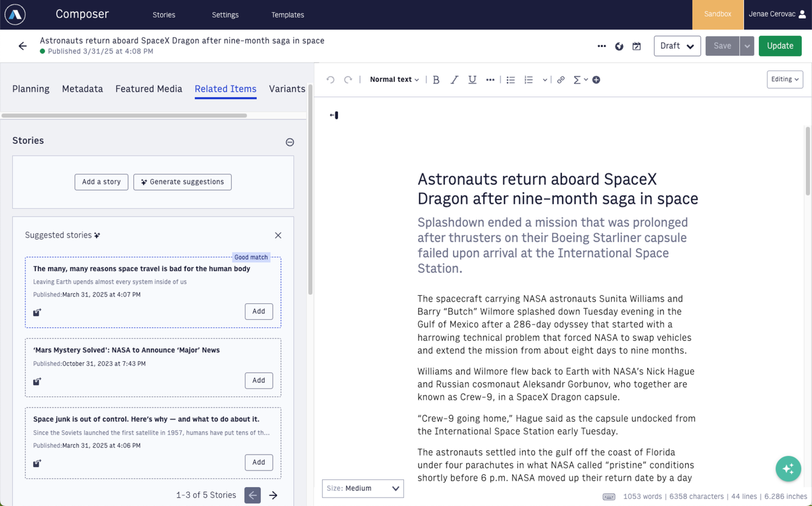Insert a bulleted list

pos(511,79)
